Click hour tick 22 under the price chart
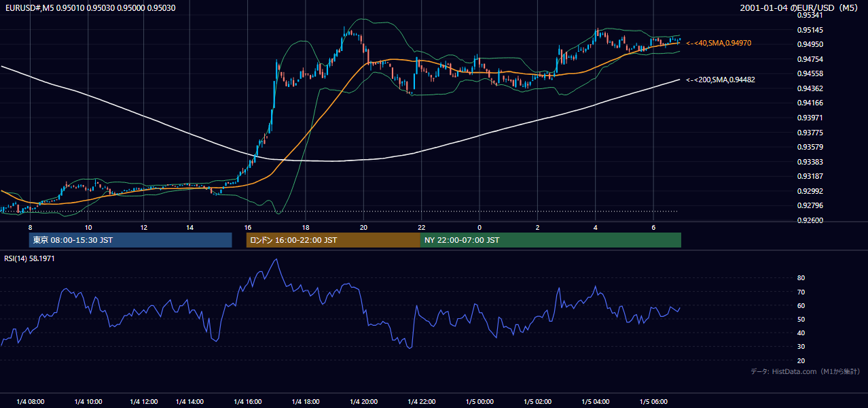The image size is (868, 408). tap(421, 227)
